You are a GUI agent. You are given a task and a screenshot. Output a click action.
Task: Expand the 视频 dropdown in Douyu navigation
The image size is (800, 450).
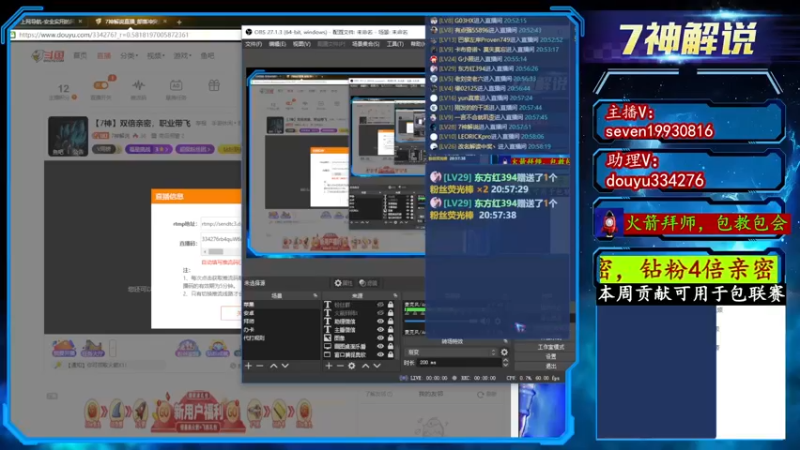156,56
